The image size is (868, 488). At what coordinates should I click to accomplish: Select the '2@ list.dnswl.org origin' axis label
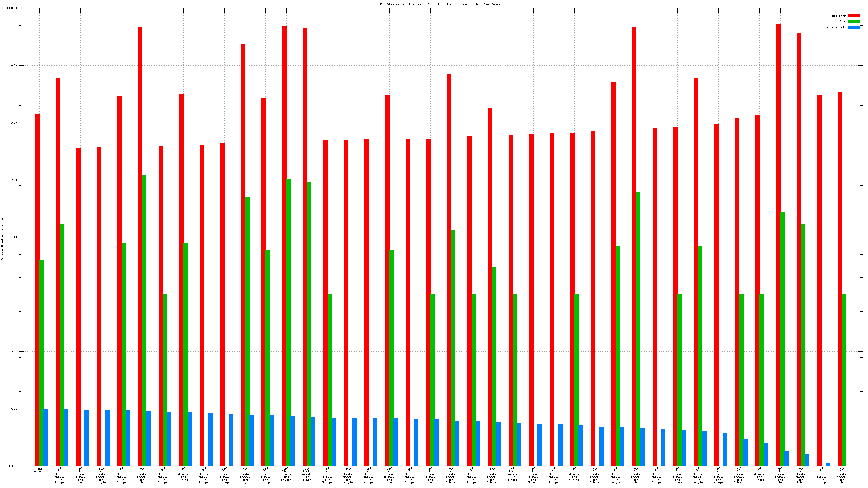(286, 474)
